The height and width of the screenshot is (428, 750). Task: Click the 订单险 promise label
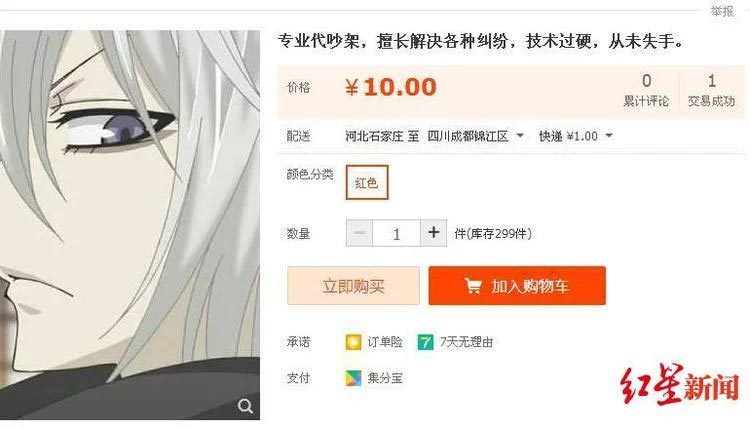tap(385, 342)
